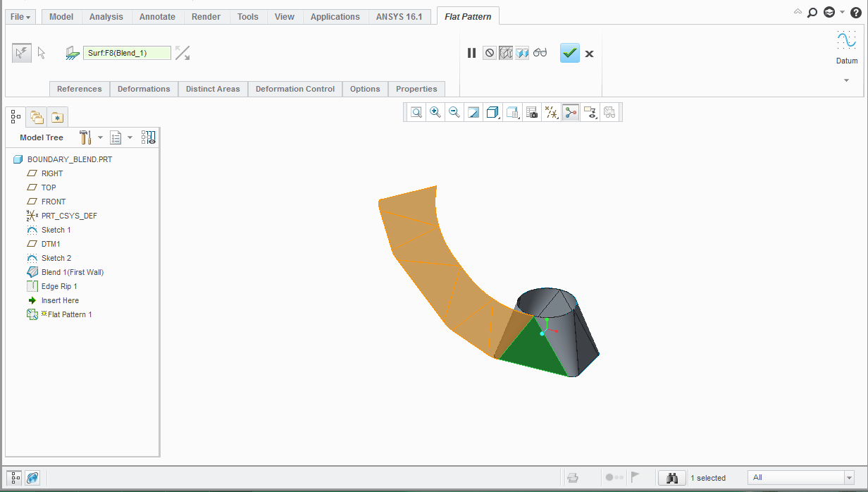
Task: Click the Surf:F8(Blend_1) collector field
Action: 127,53
